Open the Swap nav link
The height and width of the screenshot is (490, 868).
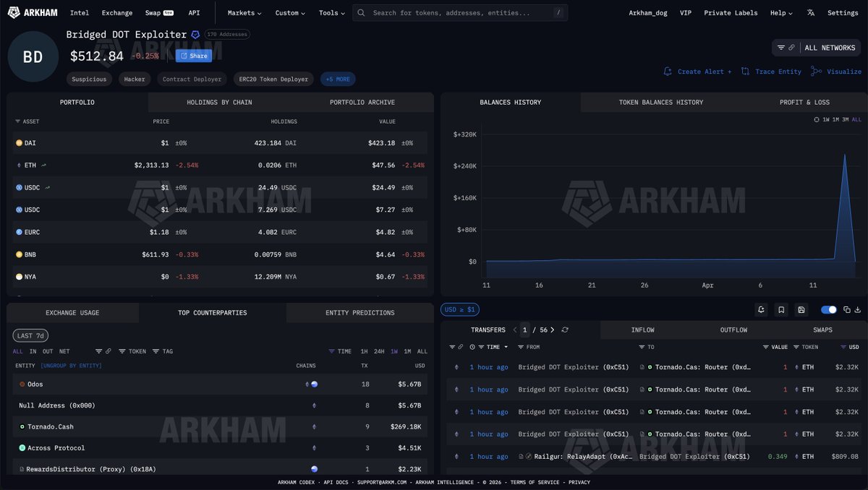coord(159,13)
